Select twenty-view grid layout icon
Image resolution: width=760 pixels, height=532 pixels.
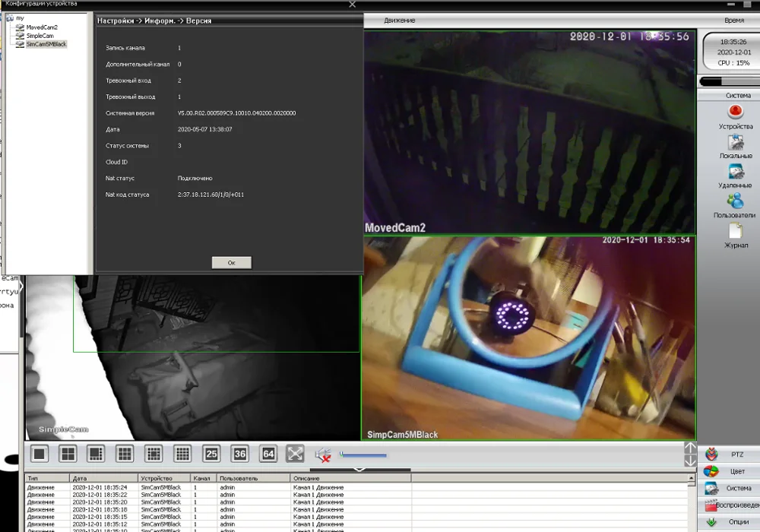(182, 454)
